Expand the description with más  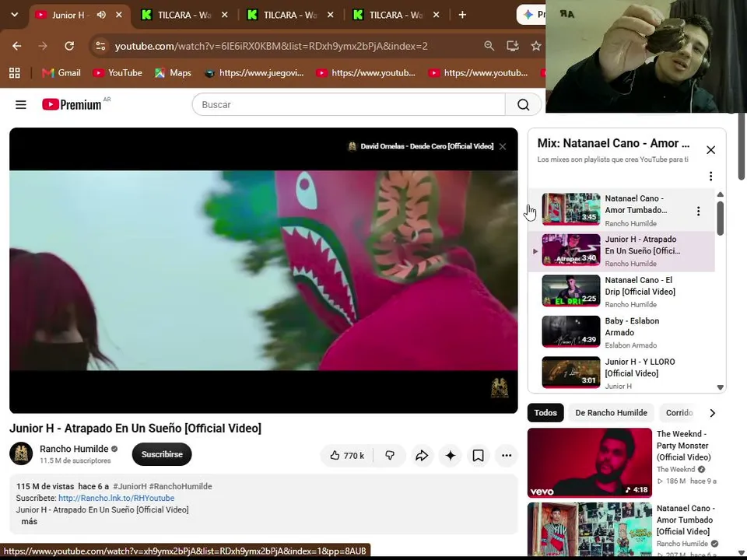point(29,521)
